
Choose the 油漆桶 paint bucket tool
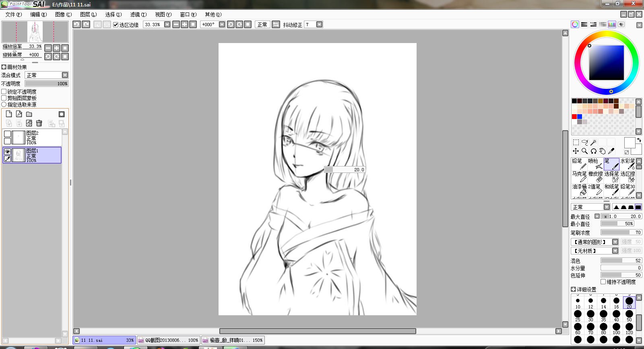point(579,189)
